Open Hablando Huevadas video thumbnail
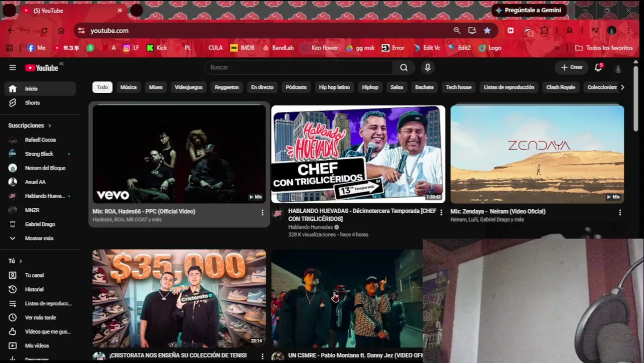This screenshot has height=363, width=644. point(358,154)
